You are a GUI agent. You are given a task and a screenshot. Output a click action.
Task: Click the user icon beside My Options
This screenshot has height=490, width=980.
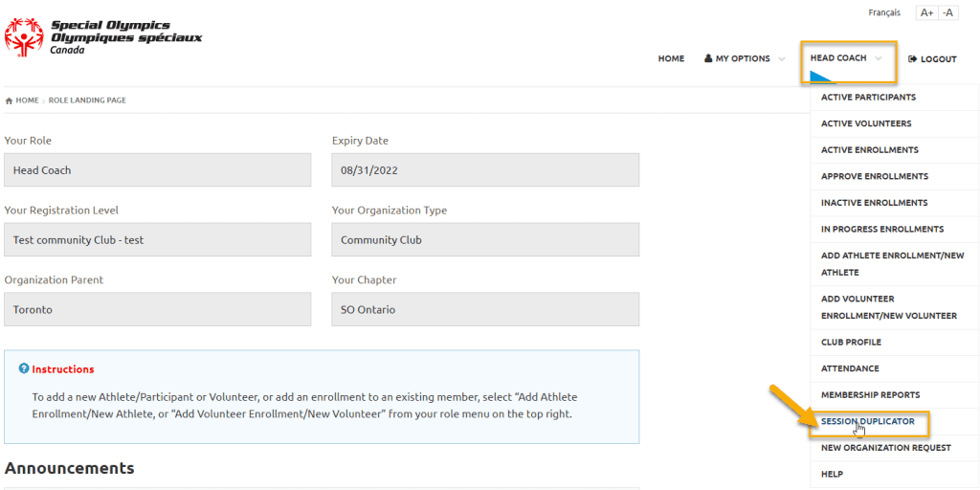[x=708, y=58]
